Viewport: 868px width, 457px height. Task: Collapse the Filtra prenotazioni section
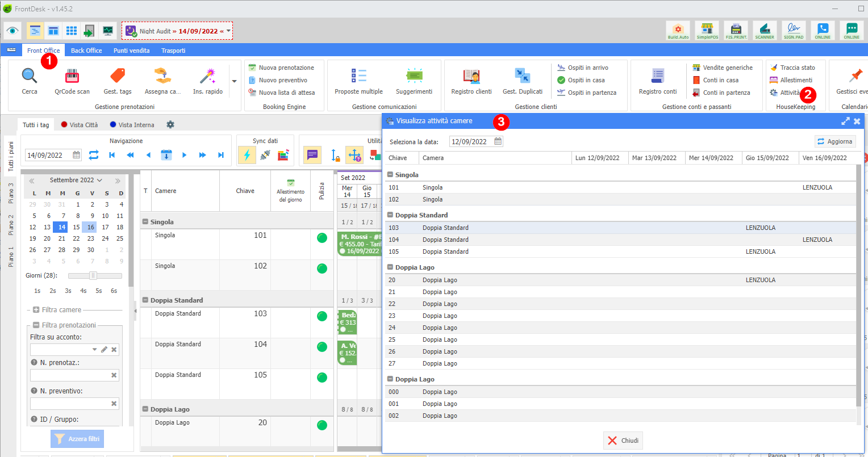tap(36, 325)
